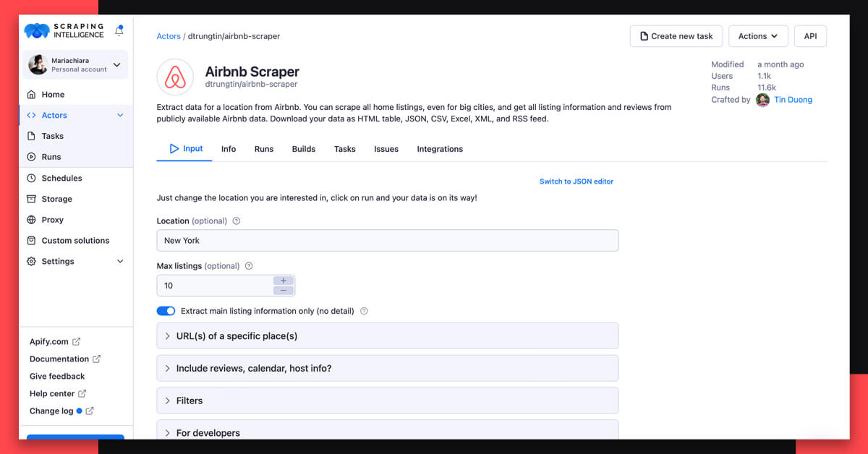Expand Include reviews, calendar, host info section
Screen dimensions: 868x454
click(x=387, y=369)
